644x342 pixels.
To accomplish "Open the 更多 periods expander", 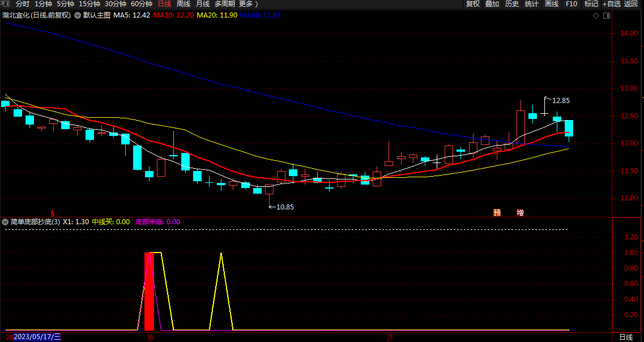I will tap(249, 4).
